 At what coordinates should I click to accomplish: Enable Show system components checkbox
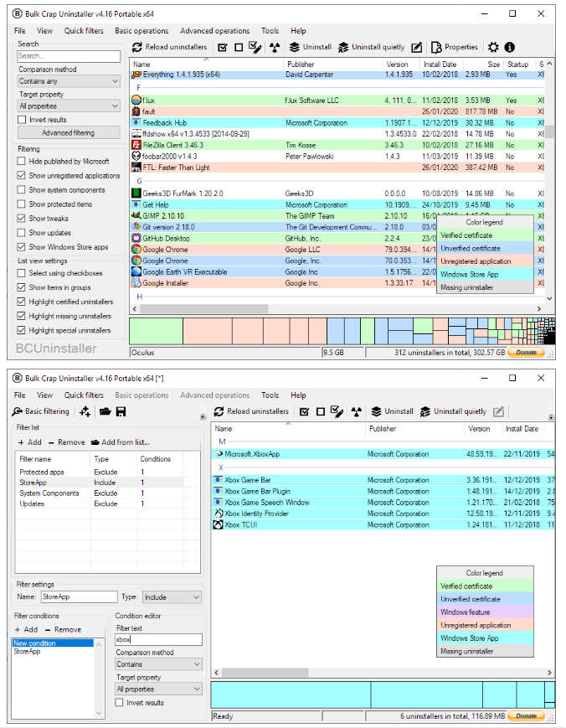21,190
